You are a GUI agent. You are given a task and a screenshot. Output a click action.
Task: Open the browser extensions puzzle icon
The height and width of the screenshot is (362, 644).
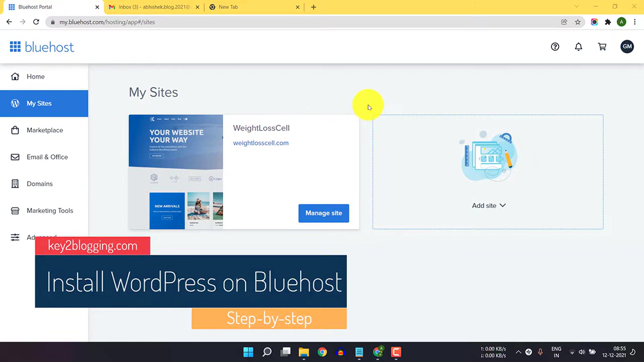click(x=608, y=22)
